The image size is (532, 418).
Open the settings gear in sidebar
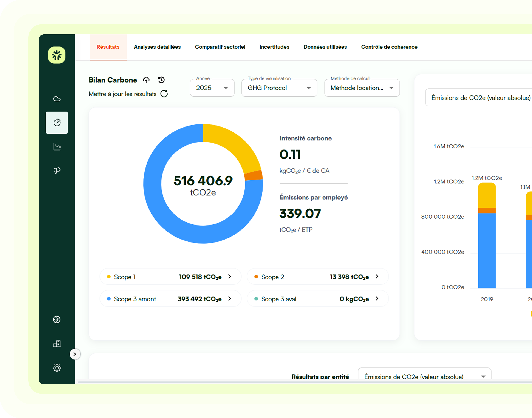click(x=57, y=368)
